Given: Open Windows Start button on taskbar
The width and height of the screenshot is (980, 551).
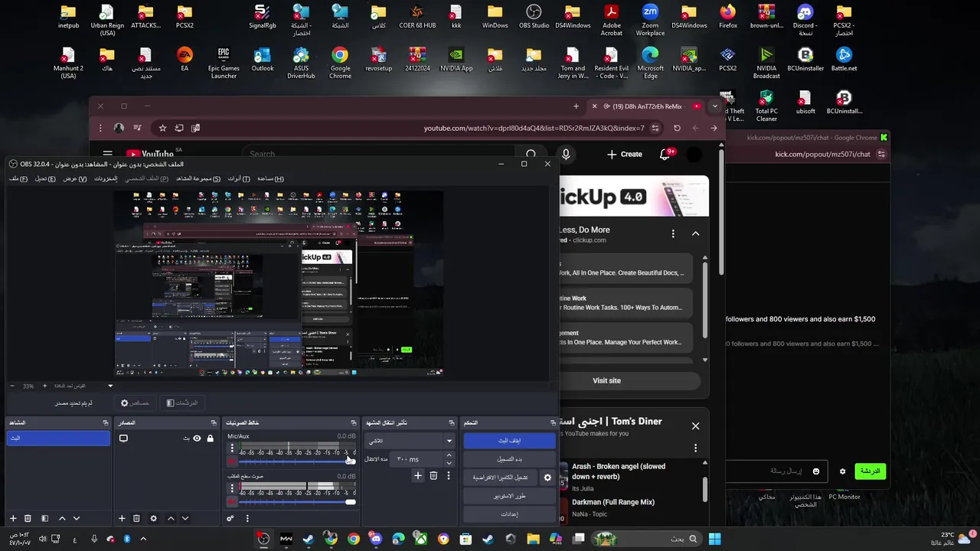Looking at the screenshot, I should 714,539.
